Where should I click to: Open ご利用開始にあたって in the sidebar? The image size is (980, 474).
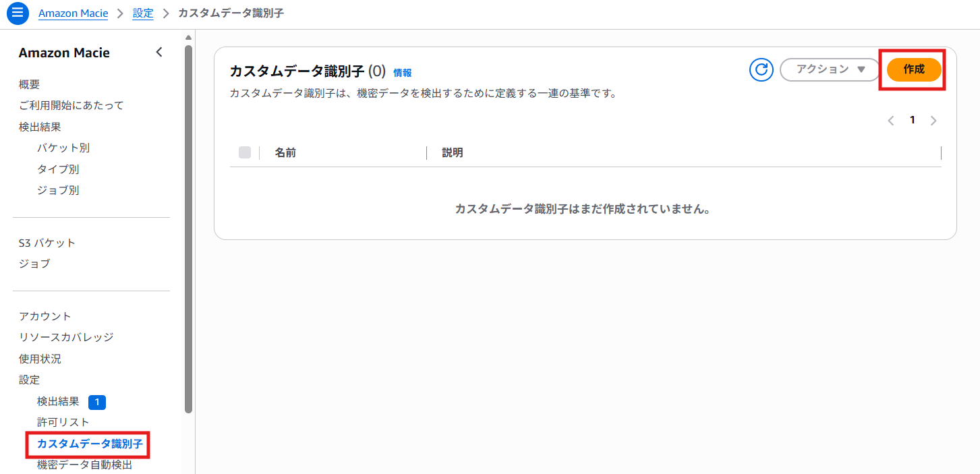tap(71, 105)
